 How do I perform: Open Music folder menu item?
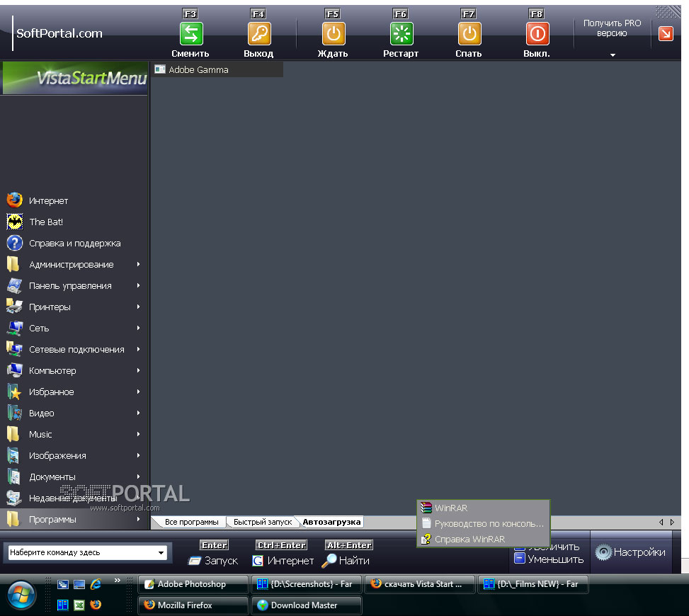(x=74, y=434)
